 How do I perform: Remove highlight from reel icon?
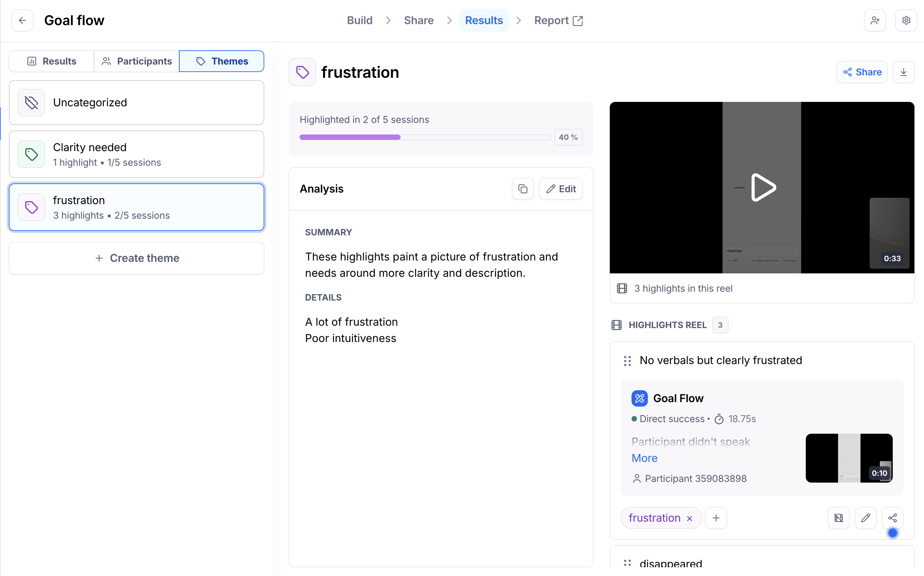(838, 518)
